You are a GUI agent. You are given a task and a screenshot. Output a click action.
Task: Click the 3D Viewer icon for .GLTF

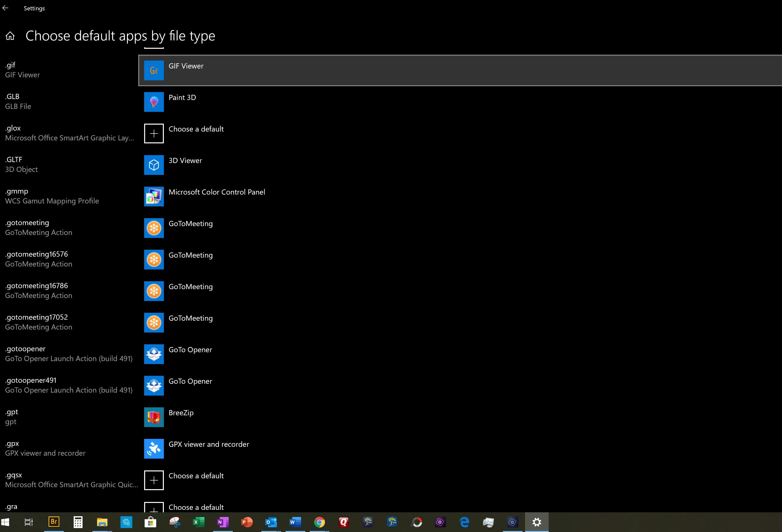click(x=154, y=165)
